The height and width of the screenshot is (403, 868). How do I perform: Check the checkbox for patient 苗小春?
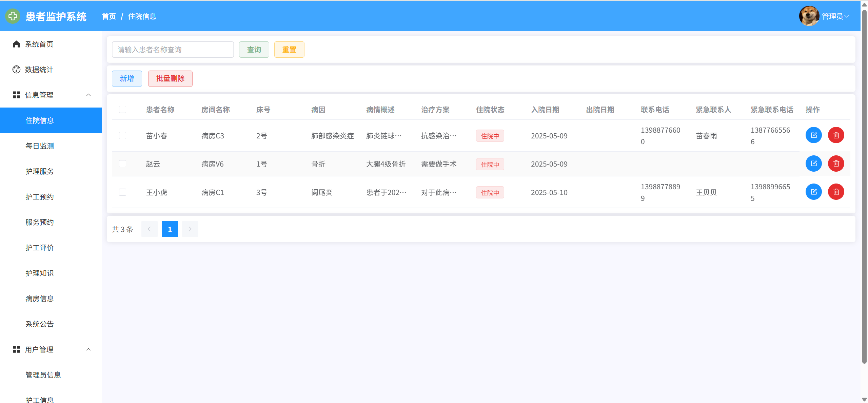[122, 136]
